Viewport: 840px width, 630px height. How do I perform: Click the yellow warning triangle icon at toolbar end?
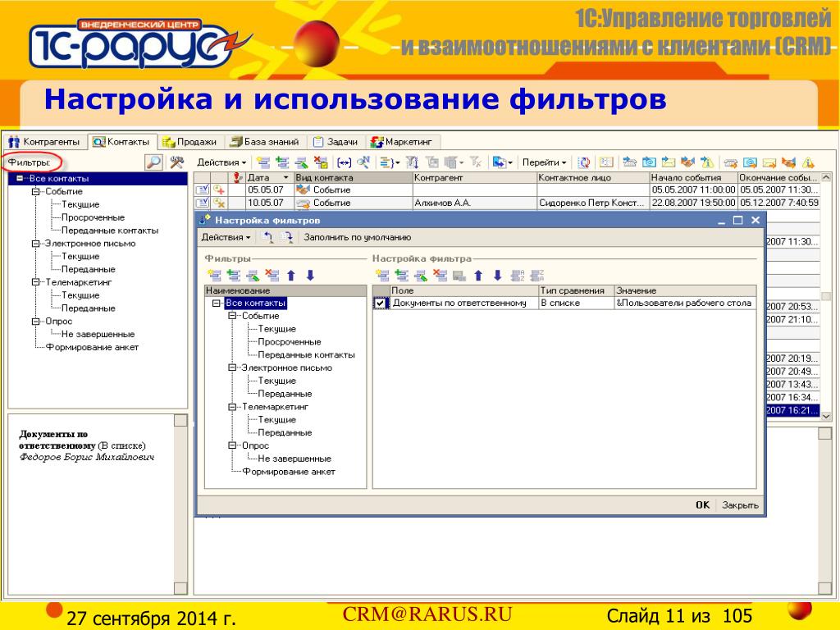point(808,162)
